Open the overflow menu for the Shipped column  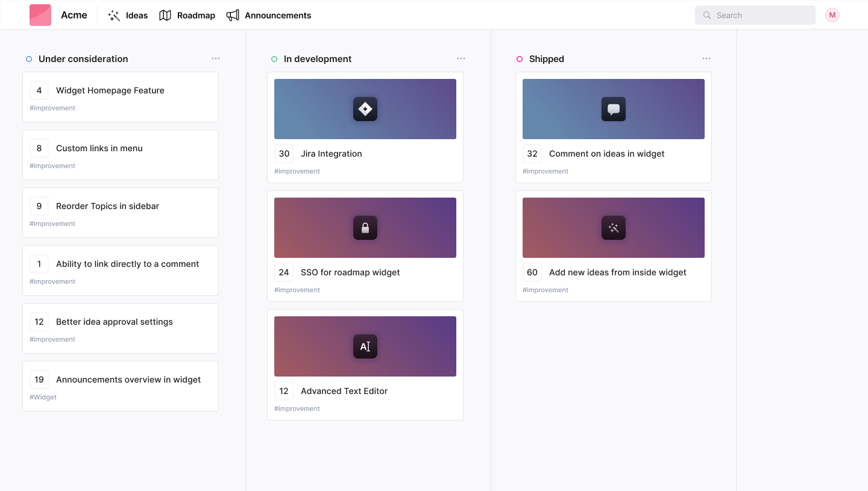[706, 58]
